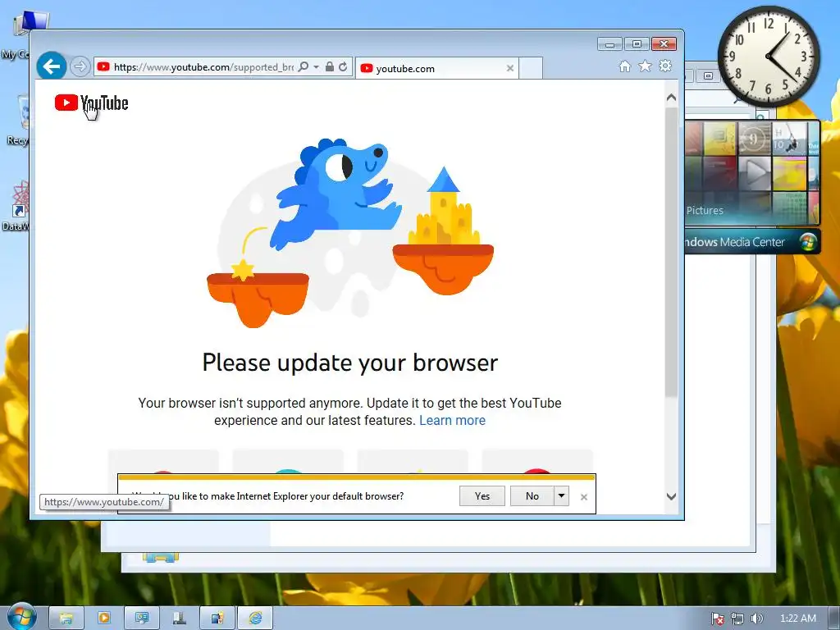This screenshot has height=630, width=840.
Task: Open the IE Tools gear icon
Action: (665, 66)
